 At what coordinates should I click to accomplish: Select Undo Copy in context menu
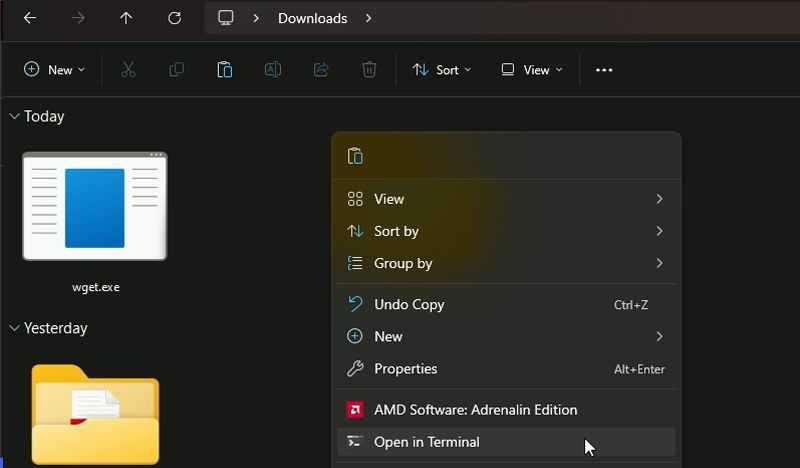[409, 305]
